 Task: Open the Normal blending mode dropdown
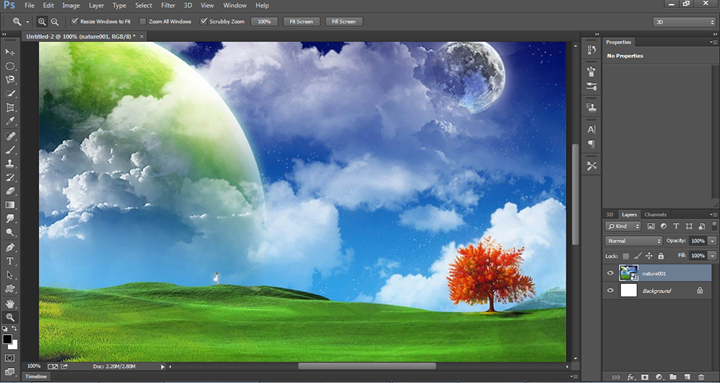pos(633,241)
